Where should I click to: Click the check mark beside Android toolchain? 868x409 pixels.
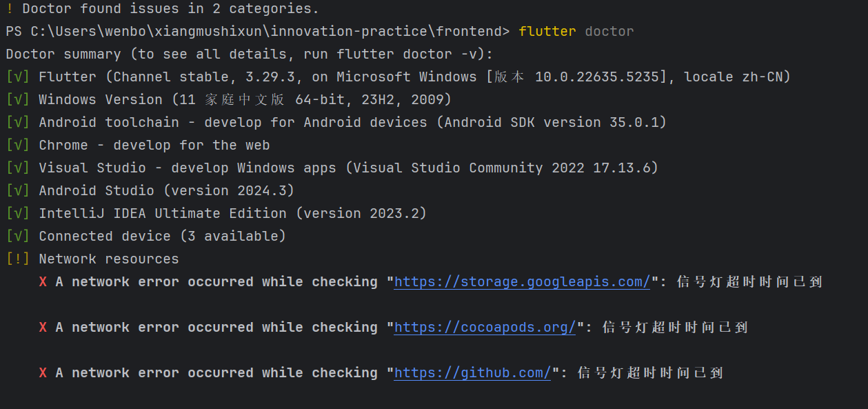pyautogui.click(x=18, y=122)
